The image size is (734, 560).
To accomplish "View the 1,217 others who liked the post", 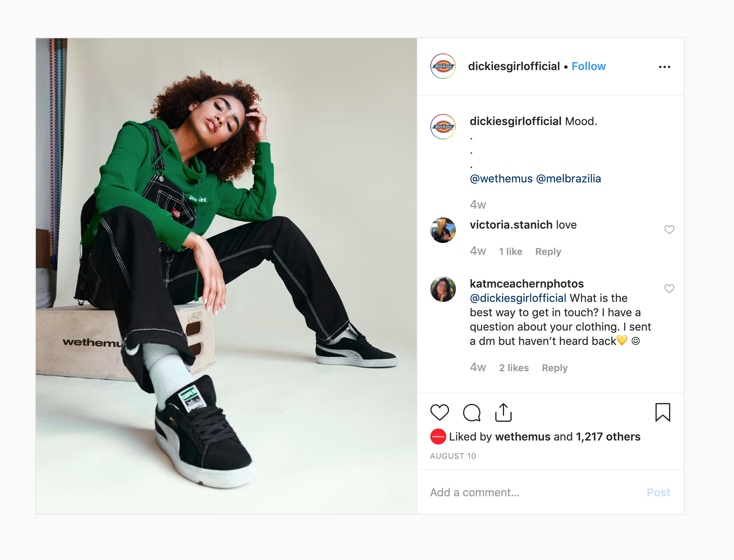I will [608, 437].
